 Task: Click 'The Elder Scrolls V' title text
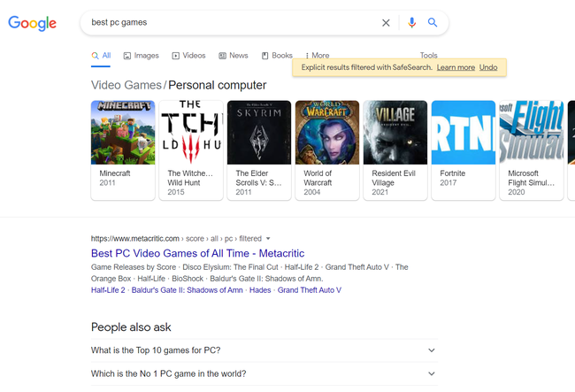(258, 178)
